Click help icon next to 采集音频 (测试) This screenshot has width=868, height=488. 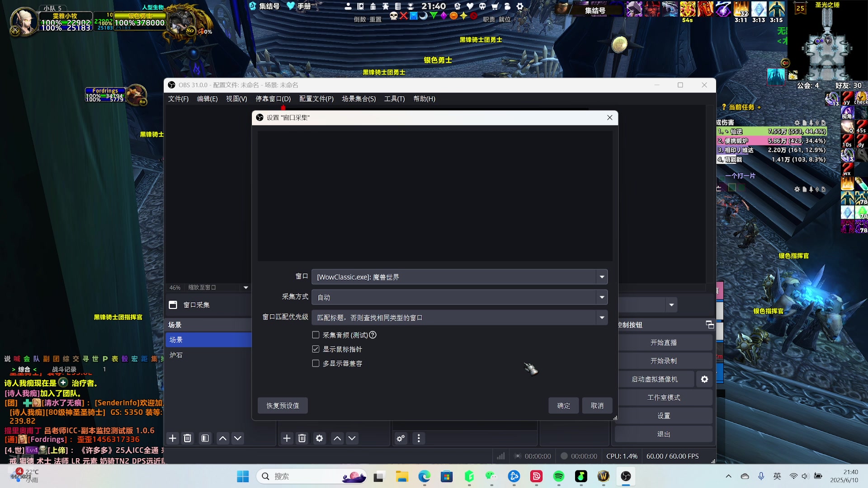tap(373, 335)
